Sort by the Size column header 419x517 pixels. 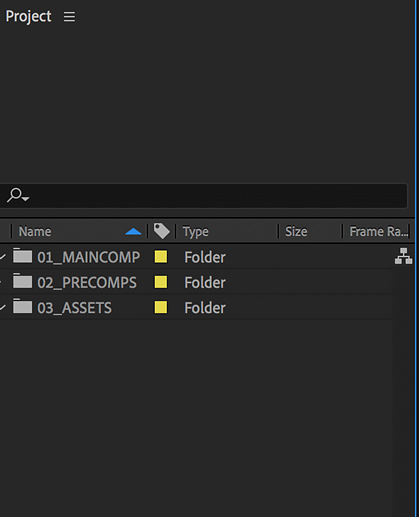296,231
